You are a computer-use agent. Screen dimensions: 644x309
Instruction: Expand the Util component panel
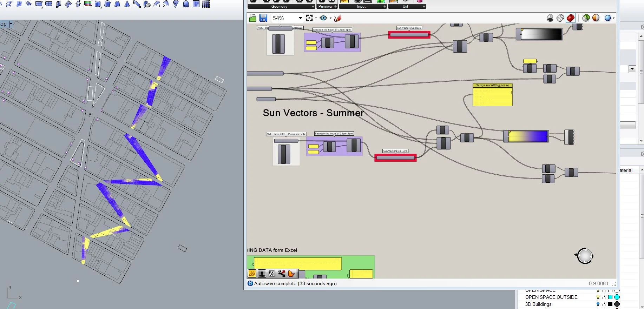coord(424,7)
